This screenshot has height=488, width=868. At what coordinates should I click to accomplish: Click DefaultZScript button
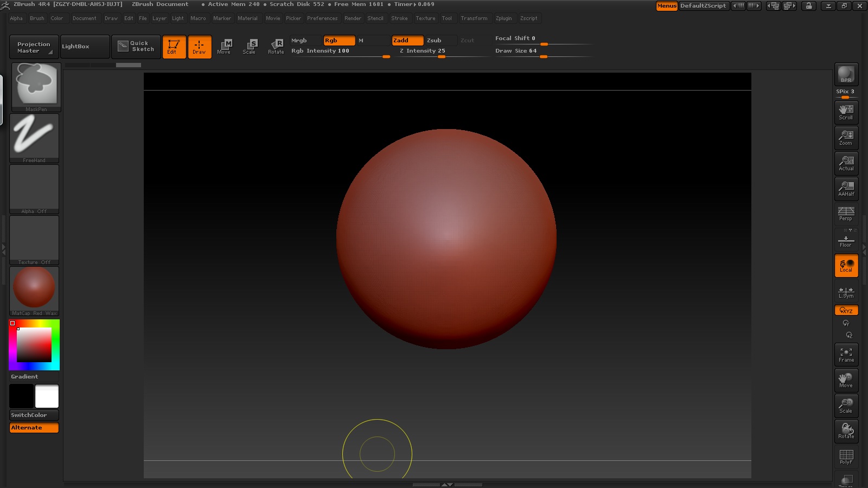click(703, 6)
